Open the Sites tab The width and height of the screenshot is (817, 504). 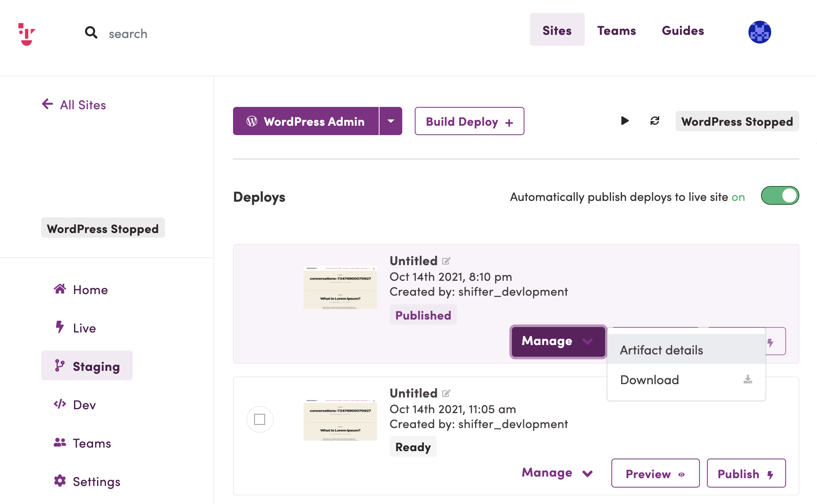[x=557, y=30]
